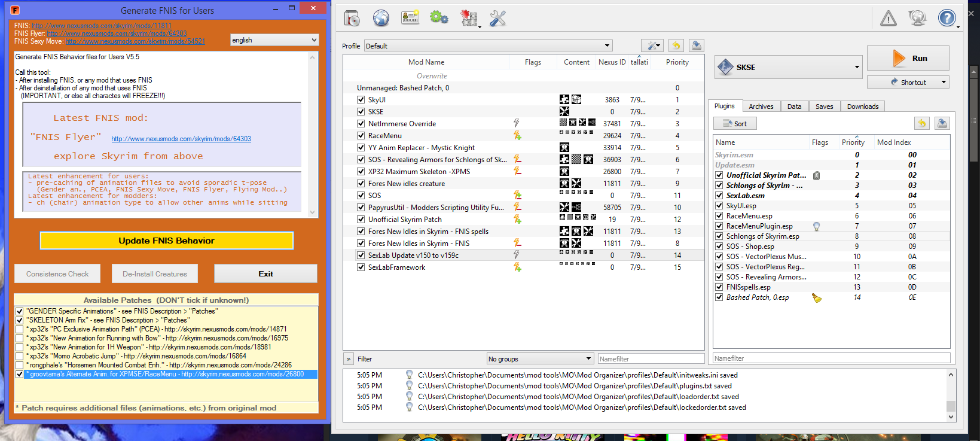Viewport: 980px width, 441px height.
Task: Click the plugin list Namefilter field
Action: pyautogui.click(x=831, y=358)
